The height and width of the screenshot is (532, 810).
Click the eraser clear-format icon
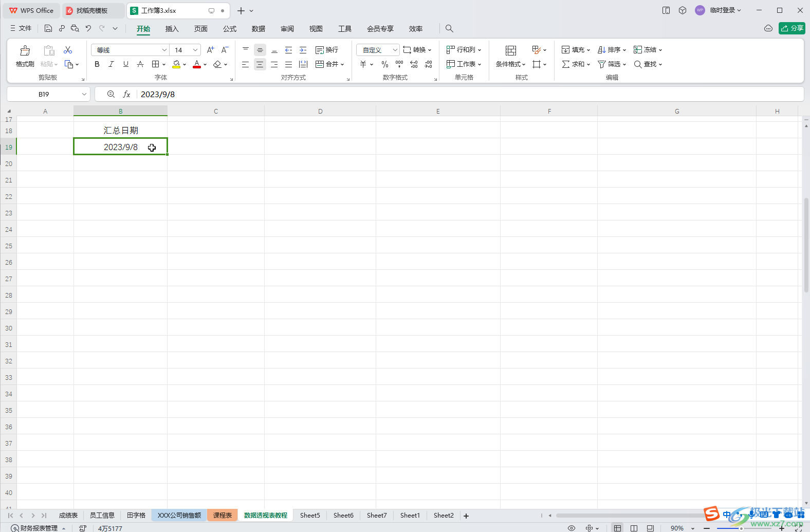pyautogui.click(x=217, y=64)
